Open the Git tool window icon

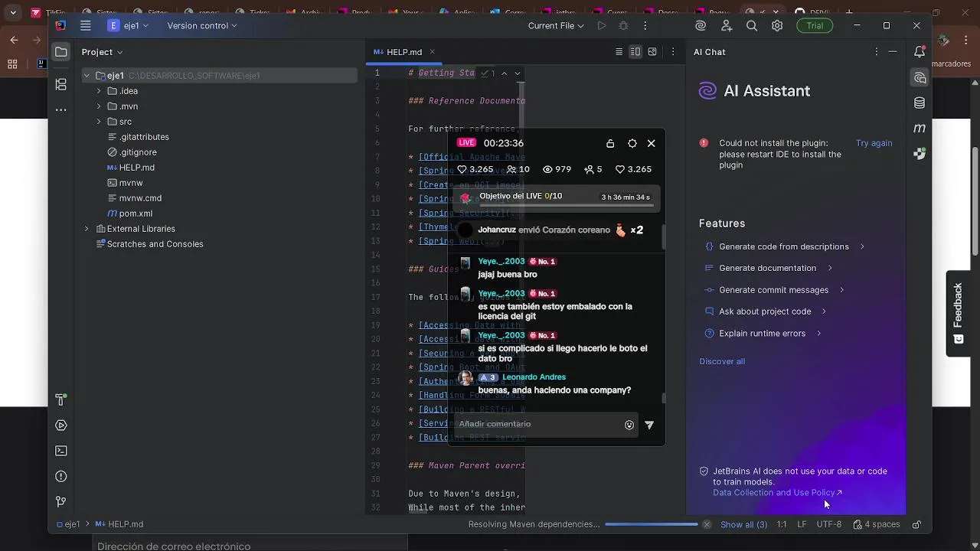(x=61, y=501)
